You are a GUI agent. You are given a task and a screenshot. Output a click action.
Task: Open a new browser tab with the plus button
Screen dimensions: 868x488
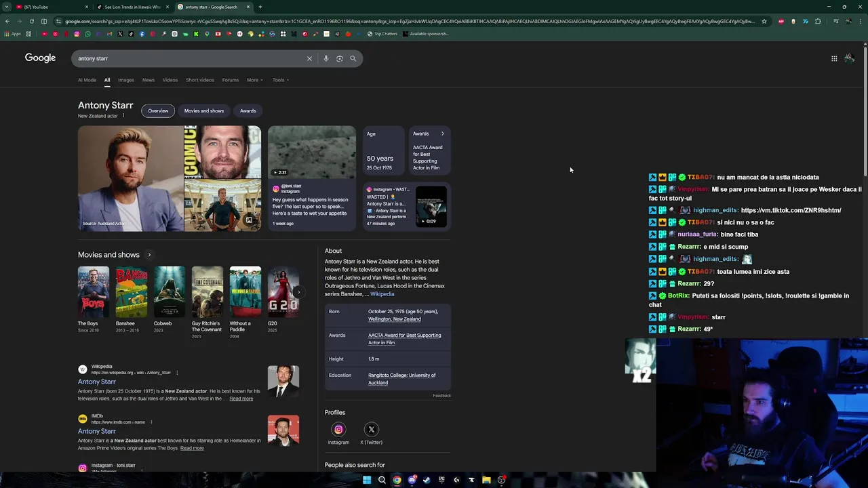pos(260,7)
